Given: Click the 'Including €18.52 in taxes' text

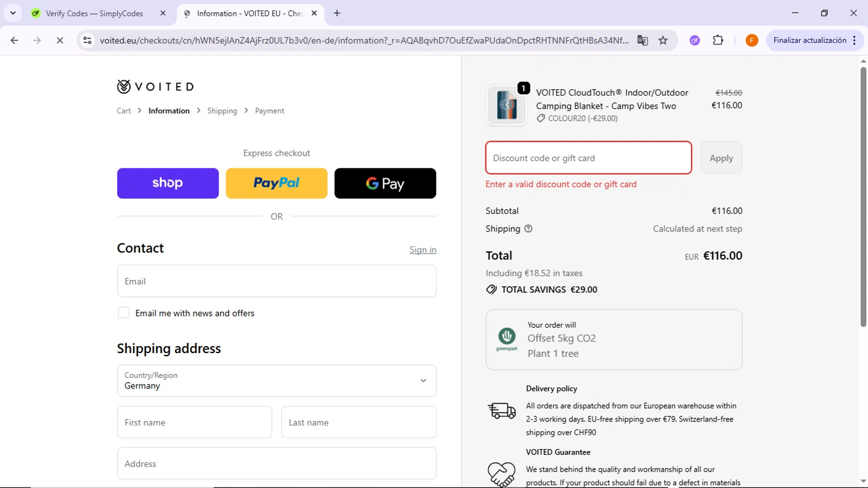Looking at the screenshot, I should pos(534,273).
